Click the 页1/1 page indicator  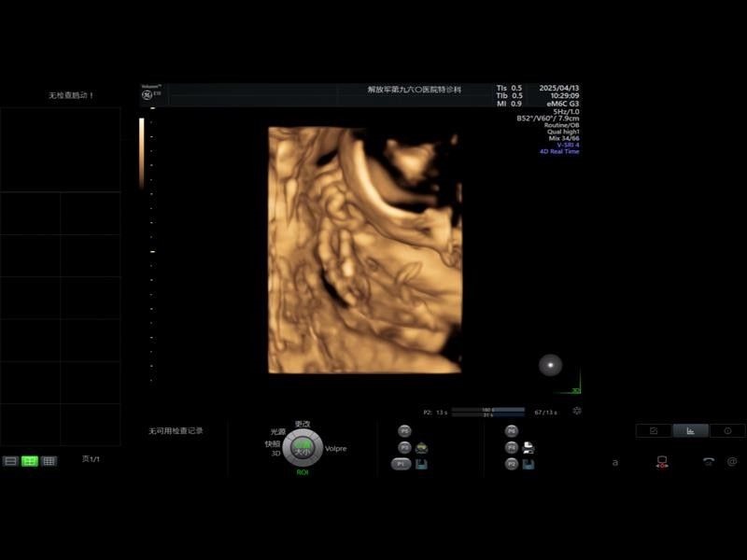(x=91, y=459)
